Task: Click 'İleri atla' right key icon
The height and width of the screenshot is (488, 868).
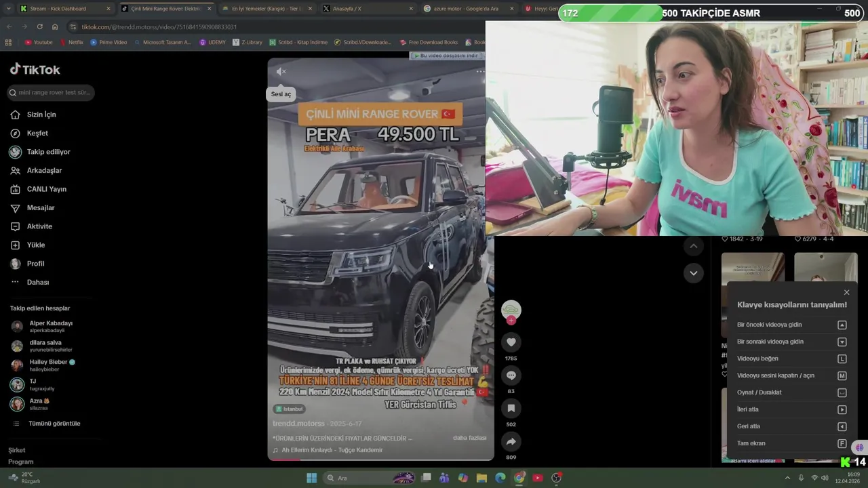Action: [x=842, y=409]
